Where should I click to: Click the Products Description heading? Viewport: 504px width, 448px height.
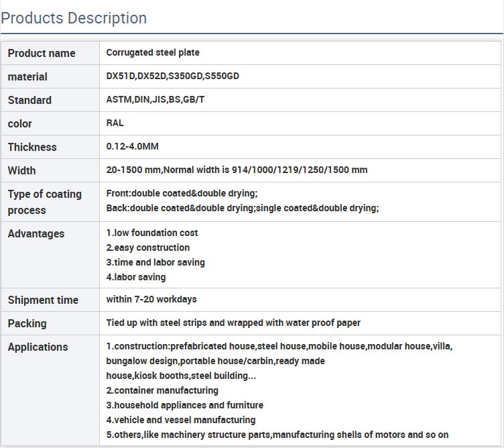(x=74, y=18)
